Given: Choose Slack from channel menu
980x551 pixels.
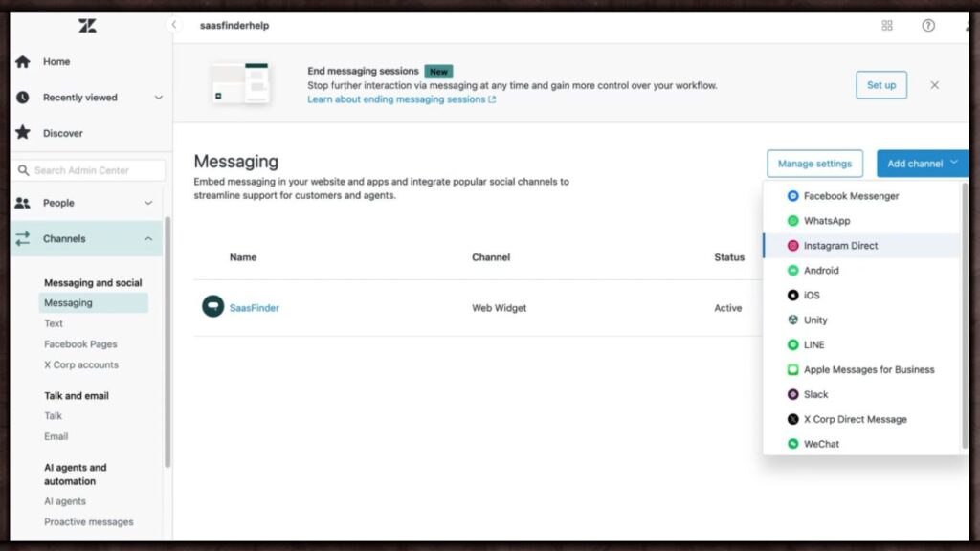Looking at the screenshot, I should pyautogui.click(x=861, y=394).
